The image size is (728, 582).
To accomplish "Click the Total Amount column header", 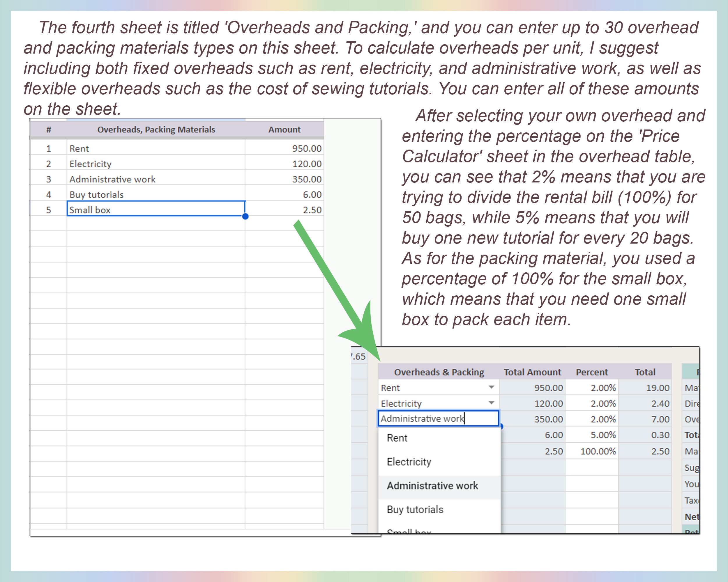I will pyautogui.click(x=533, y=372).
